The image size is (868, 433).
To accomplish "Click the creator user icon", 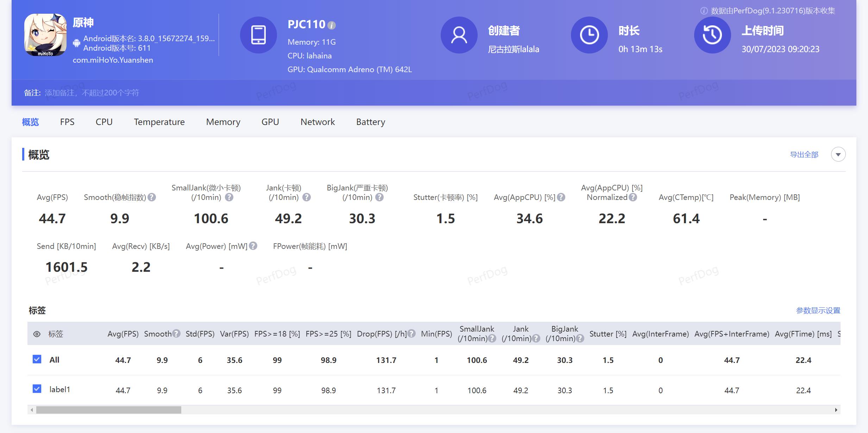I will pyautogui.click(x=459, y=35).
